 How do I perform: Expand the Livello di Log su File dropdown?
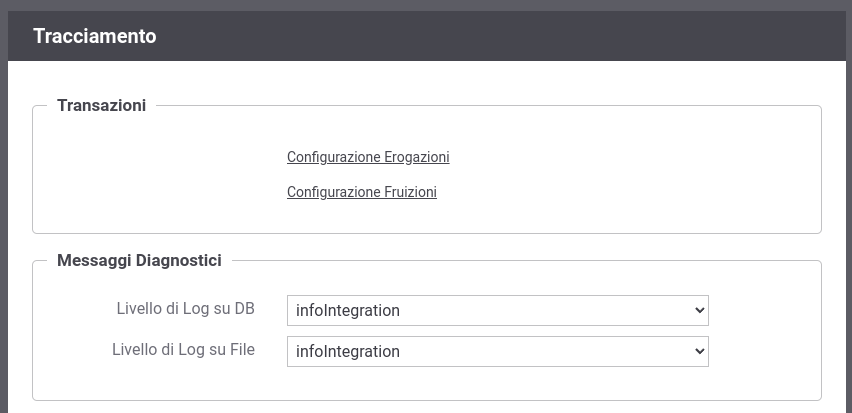[x=498, y=352]
